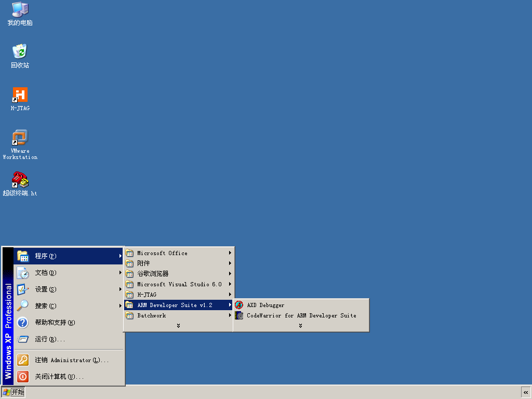This screenshot has width=532, height=399.
Task: Click the 谷歌浏览器 folder icon
Action: [129, 274]
